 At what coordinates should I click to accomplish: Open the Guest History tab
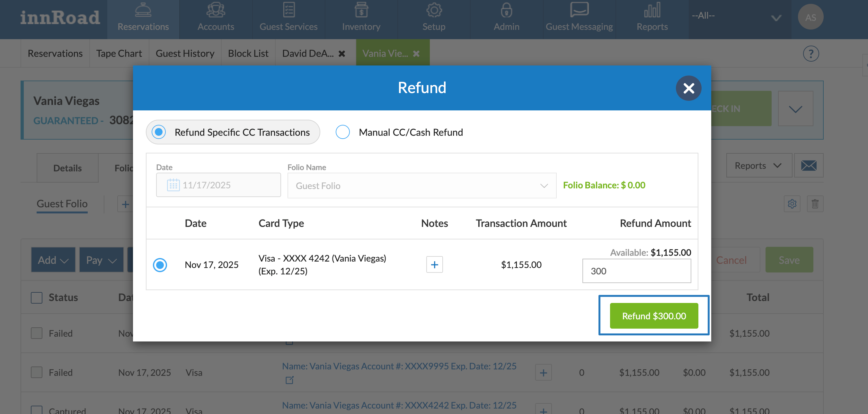click(185, 54)
